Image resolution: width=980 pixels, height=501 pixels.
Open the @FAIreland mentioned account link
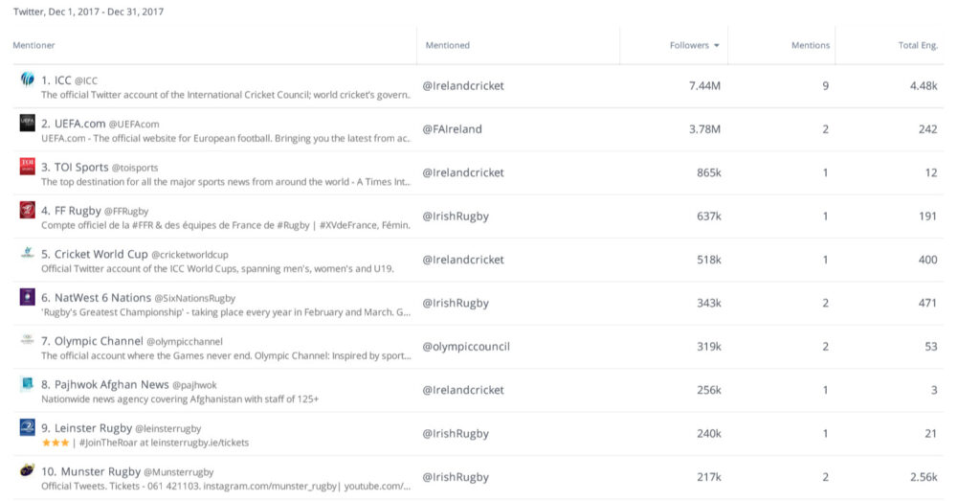[452, 129]
